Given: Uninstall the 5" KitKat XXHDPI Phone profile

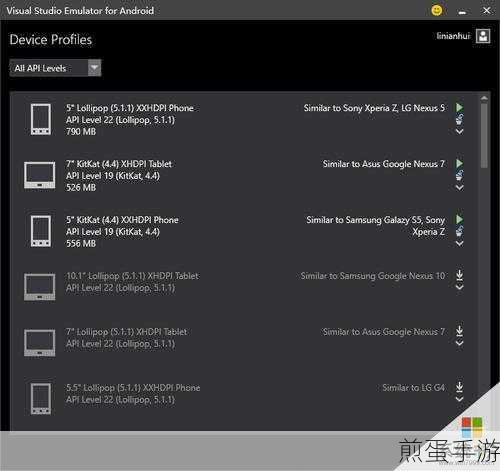Looking at the screenshot, I should click(459, 231).
